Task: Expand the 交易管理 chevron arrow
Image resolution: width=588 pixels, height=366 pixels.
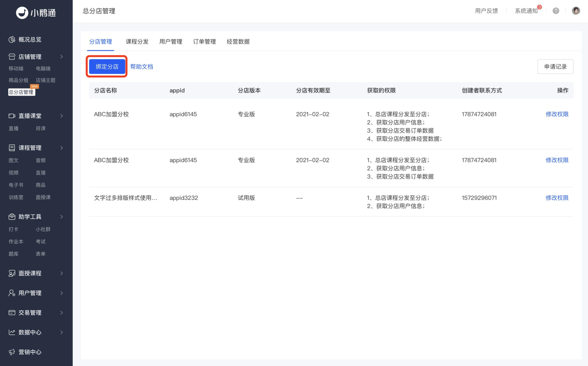Action: click(x=61, y=313)
